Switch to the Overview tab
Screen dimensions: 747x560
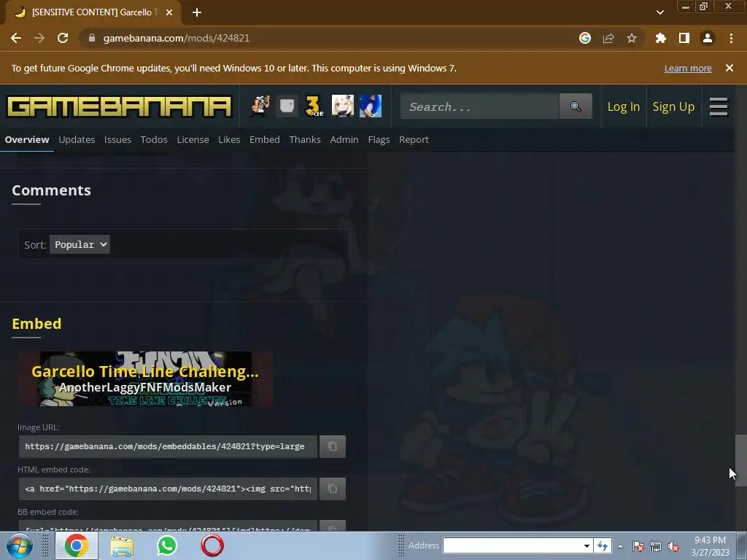coord(27,139)
